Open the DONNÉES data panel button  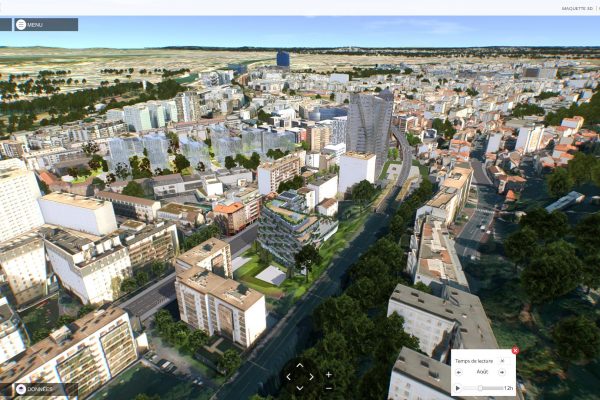pyautogui.click(x=46, y=389)
